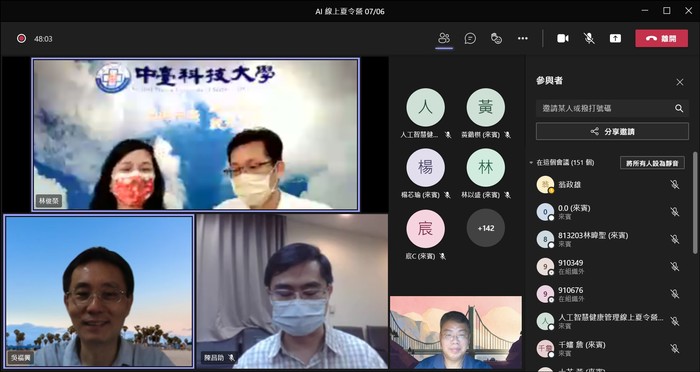Select the video tile of man wearing blue mask
Viewport: 700px width, 372px height.
(x=292, y=291)
